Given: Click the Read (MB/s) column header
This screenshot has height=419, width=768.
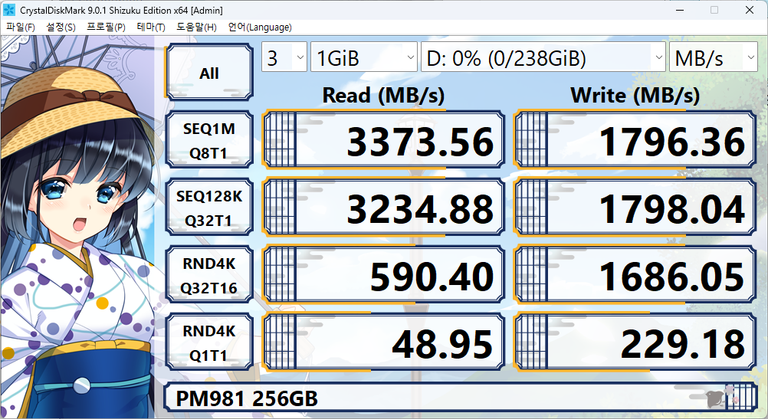Looking at the screenshot, I should (x=384, y=95).
